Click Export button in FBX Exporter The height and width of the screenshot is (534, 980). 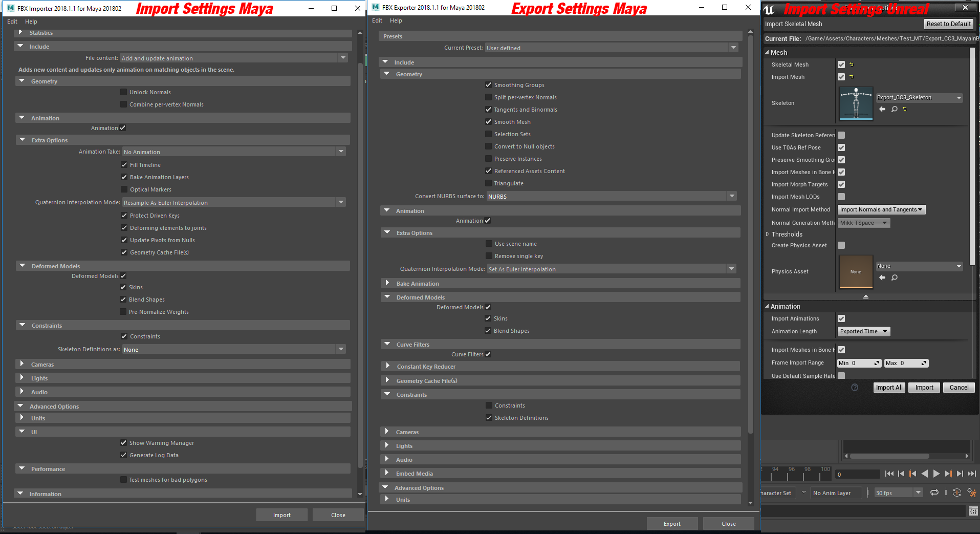[672, 524]
